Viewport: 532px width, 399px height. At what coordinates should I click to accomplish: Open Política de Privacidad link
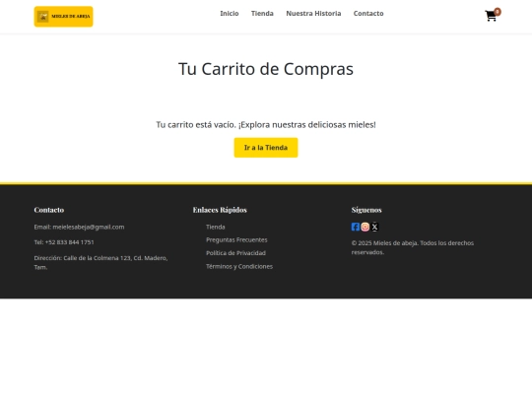coord(235,253)
